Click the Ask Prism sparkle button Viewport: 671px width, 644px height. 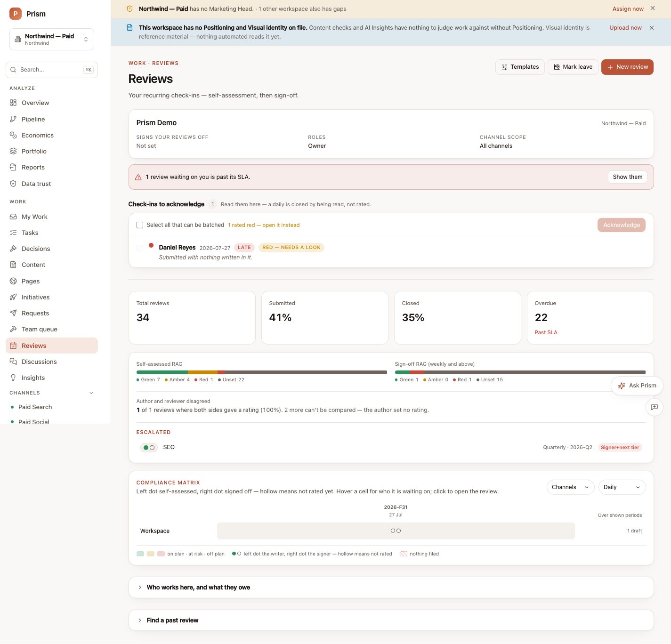637,386
